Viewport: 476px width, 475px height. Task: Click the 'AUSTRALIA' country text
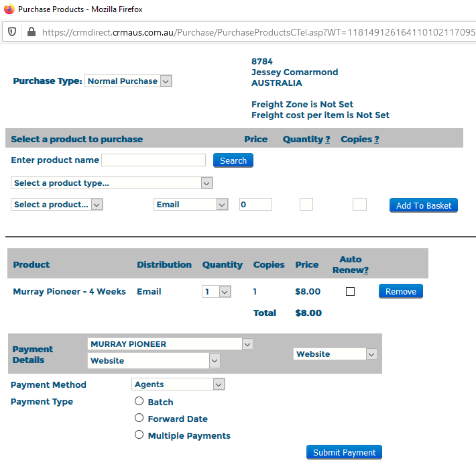277,83
